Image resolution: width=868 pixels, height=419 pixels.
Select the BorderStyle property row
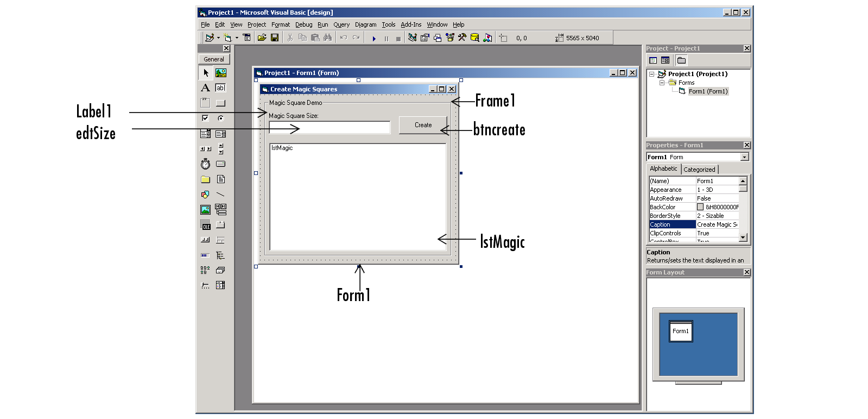pos(694,216)
